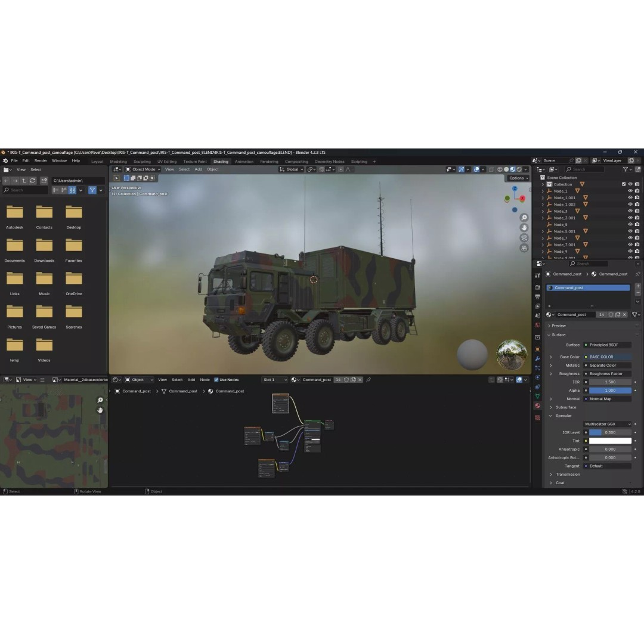Adjust the IOR Level slider

610,432
